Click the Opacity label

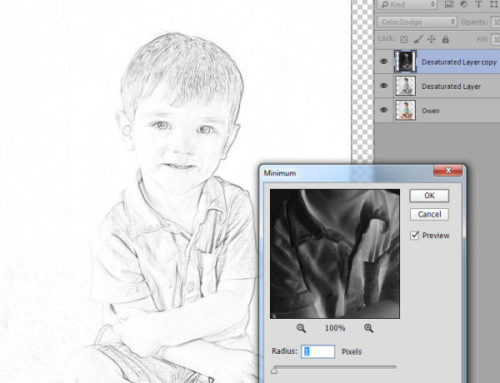474,22
